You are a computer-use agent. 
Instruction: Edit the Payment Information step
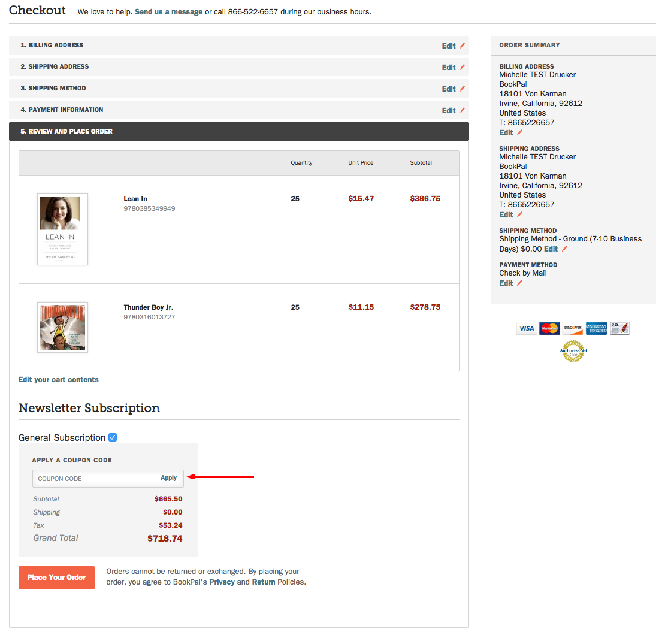449,111
